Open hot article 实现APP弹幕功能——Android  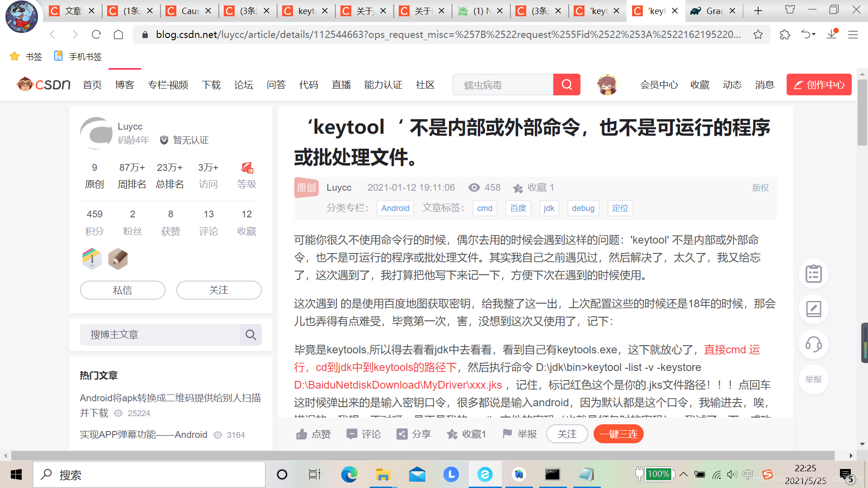click(x=144, y=435)
